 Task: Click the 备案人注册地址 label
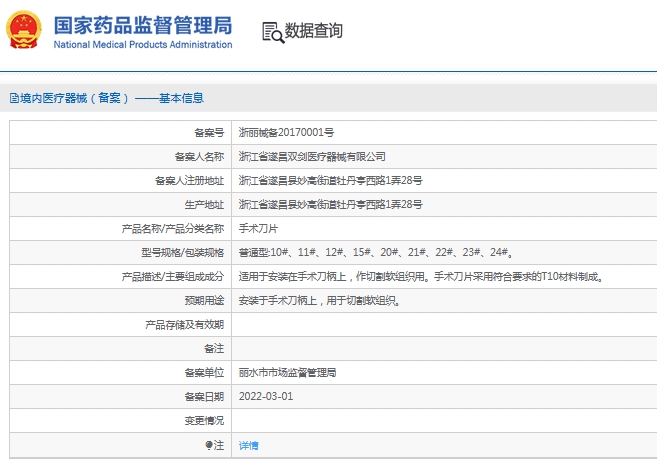point(189,181)
